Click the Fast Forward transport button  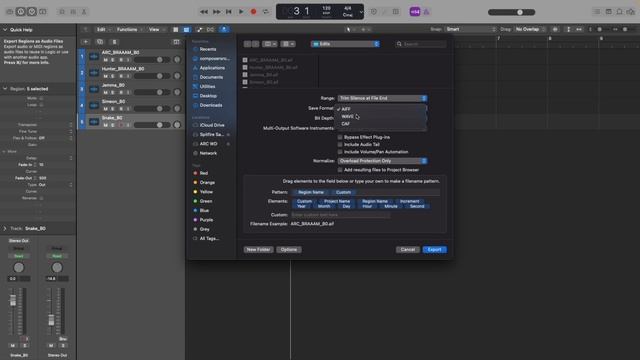pos(216,12)
